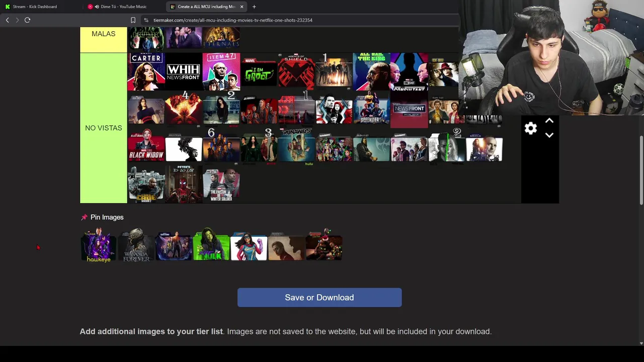Viewport: 644px width, 362px height.
Task: Pick the She-Hulk image from the pool
Action: pos(211,245)
